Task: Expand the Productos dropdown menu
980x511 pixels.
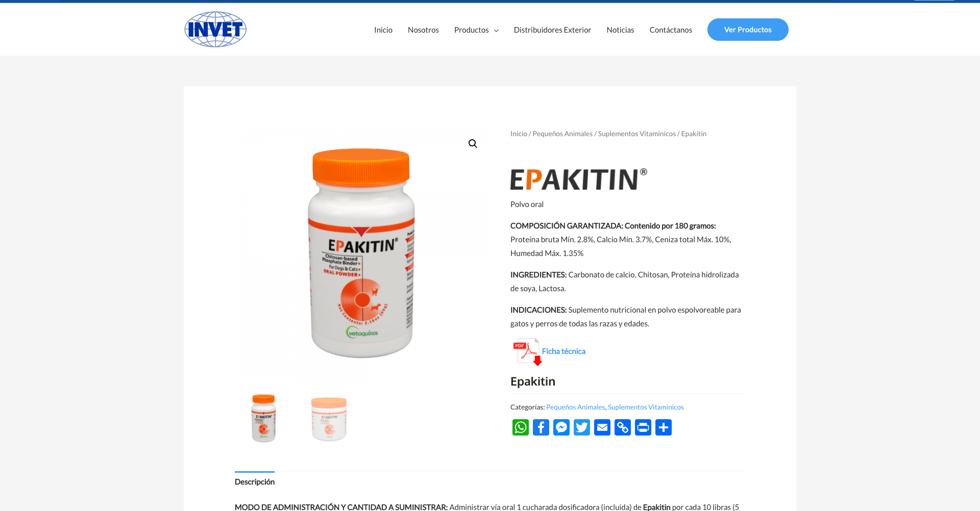Action: pyautogui.click(x=476, y=30)
